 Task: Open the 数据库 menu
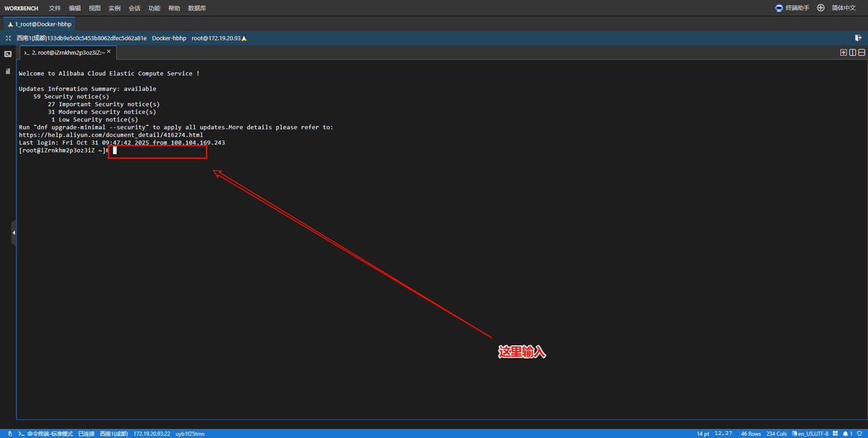[197, 8]
